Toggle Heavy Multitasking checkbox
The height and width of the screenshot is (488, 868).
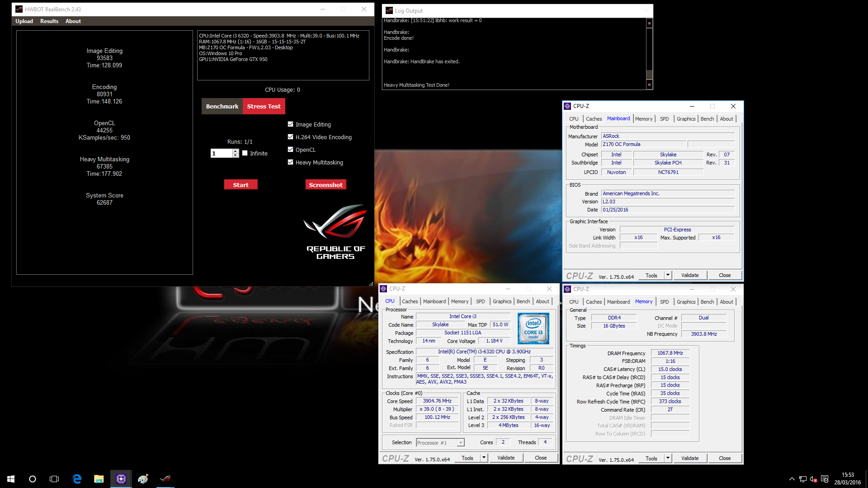tap(290, 162)
